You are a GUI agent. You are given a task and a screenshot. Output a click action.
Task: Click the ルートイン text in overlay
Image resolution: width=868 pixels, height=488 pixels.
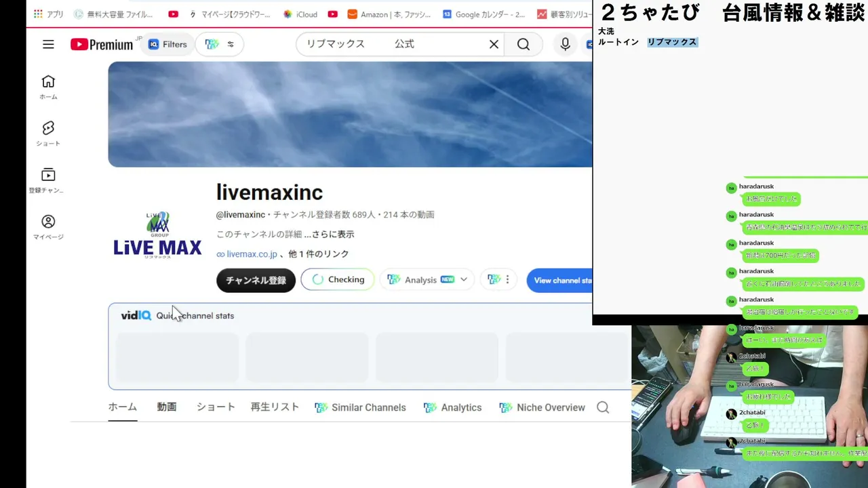pos(618,42)
